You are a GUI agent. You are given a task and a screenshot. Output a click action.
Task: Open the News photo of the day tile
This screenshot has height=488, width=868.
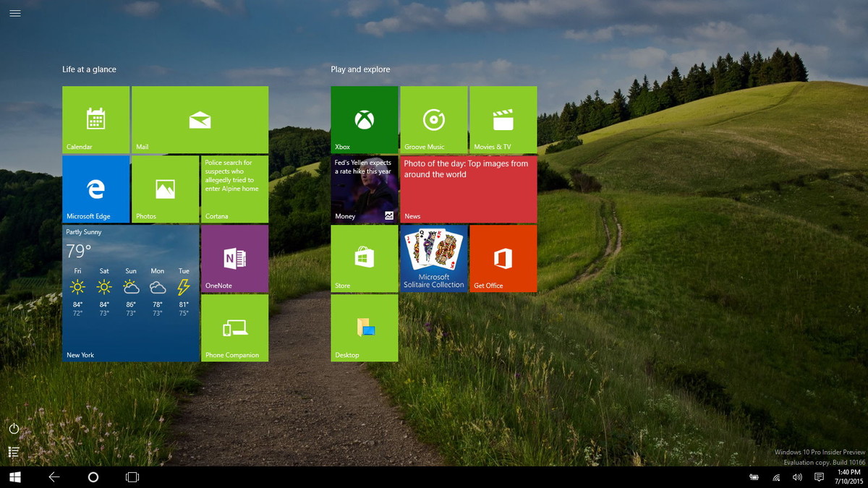pyautogui.click(x=468, y=189)
